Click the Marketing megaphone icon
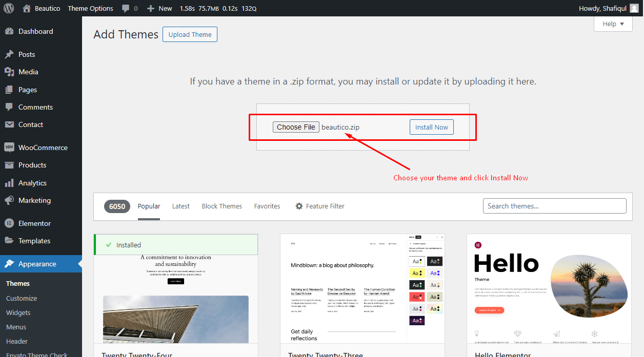 coord(9,200)
